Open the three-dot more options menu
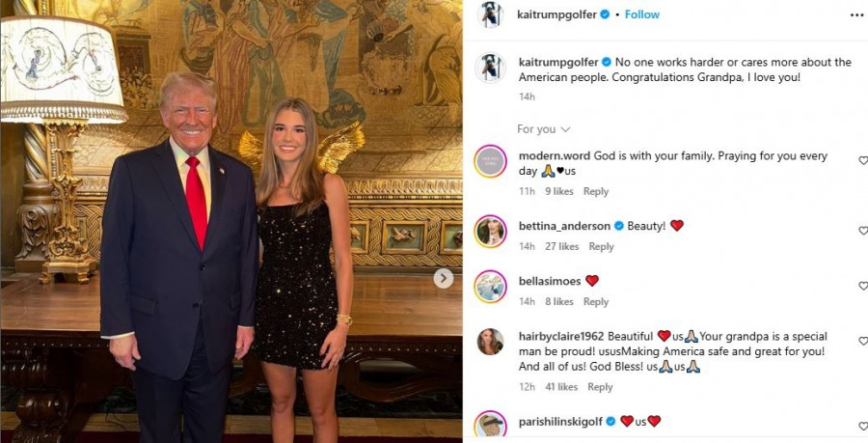This screenshot has height=443, width=868. point(856,15)
